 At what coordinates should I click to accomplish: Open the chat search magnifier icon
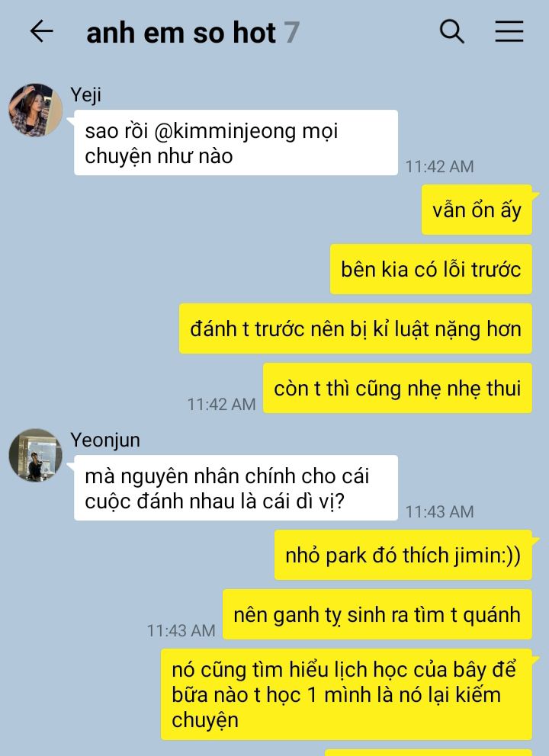point(451,32)
